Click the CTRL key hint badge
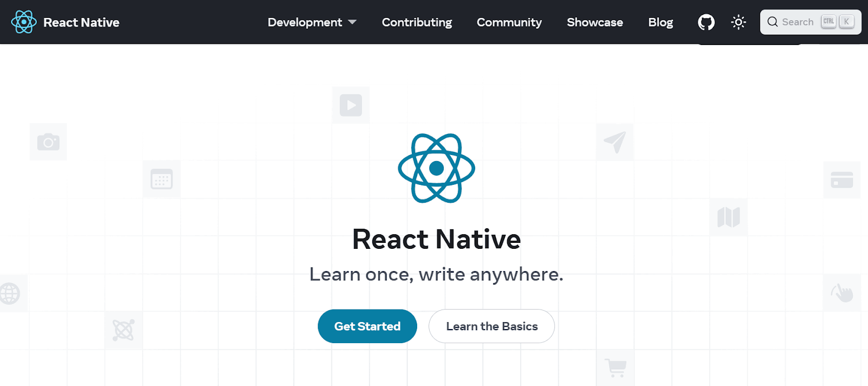Viewport: 868px width, 386px height. coord(828,22)
